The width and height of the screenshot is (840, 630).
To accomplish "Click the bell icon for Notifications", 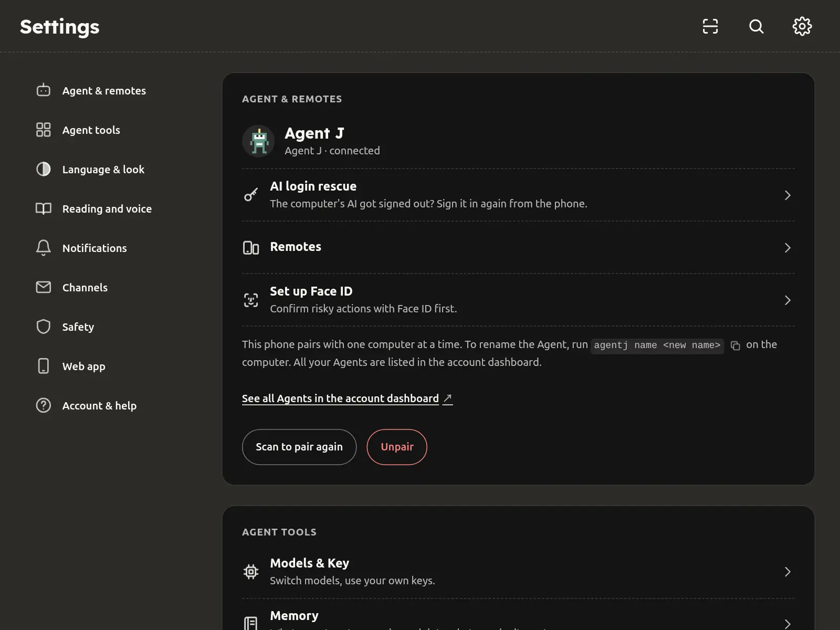I will click(x=44, y=248).
